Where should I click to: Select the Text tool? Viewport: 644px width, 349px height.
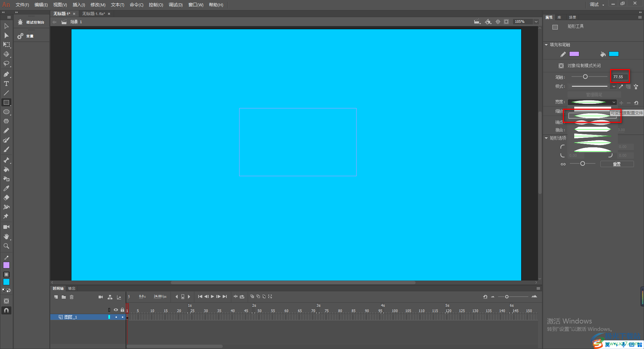coord(6,84)
